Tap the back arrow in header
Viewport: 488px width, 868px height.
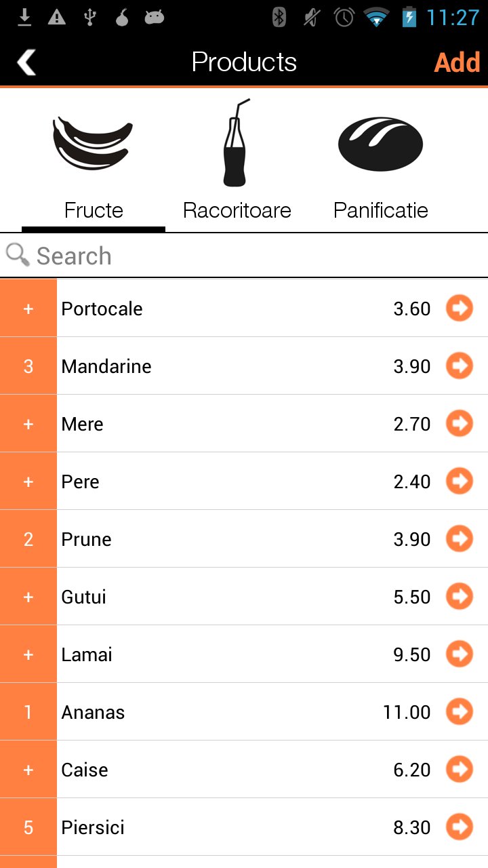pyautogui.click(x=26, y=62)
